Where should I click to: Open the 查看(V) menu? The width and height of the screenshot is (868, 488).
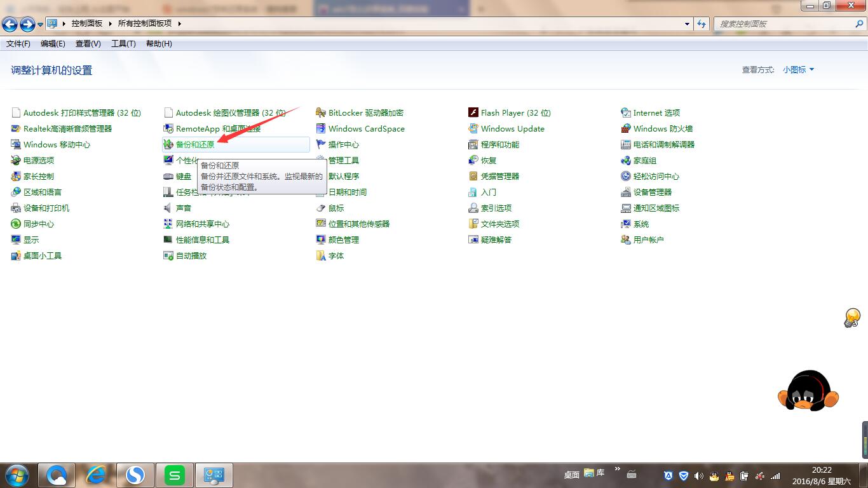pos(88,44)
